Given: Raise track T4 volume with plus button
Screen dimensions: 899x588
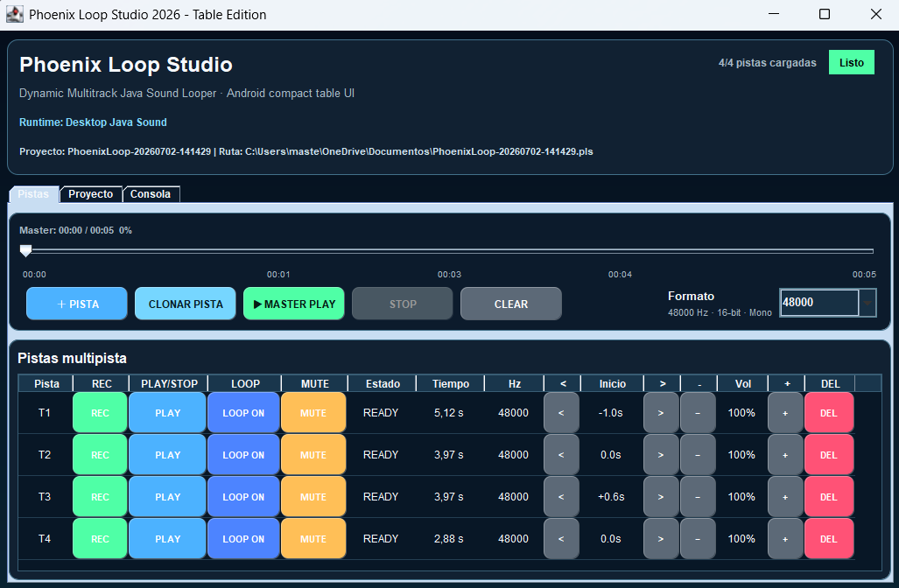Looking at the screenshot, I should (785, 539).
